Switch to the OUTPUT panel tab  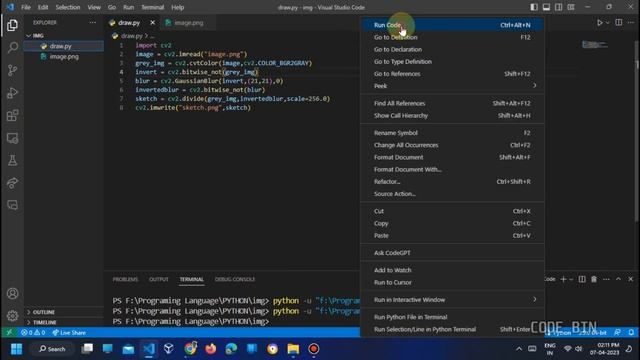coord(159,280)
